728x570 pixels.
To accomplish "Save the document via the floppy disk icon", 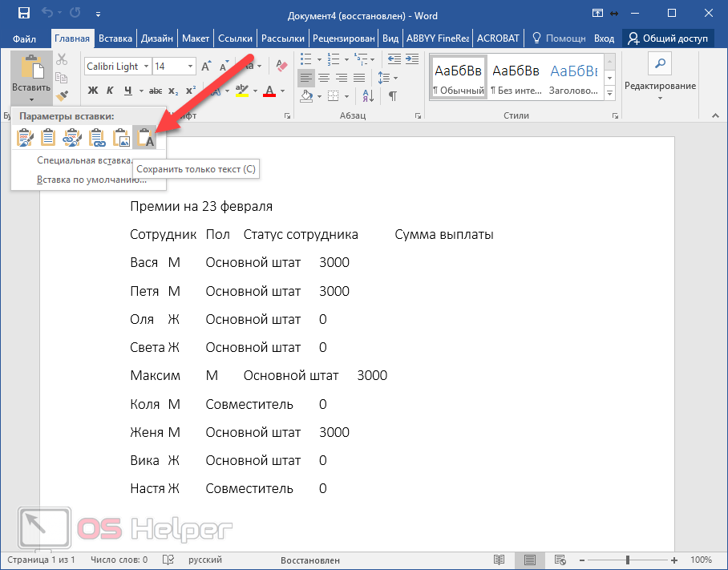I will (23, 14).
